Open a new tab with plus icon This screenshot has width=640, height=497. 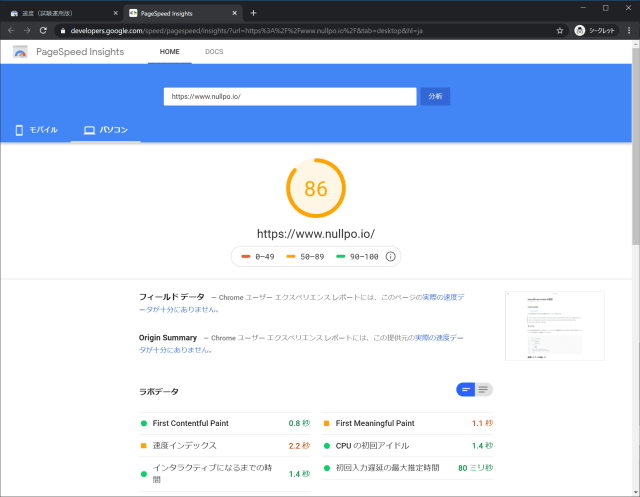coord(253,13)
